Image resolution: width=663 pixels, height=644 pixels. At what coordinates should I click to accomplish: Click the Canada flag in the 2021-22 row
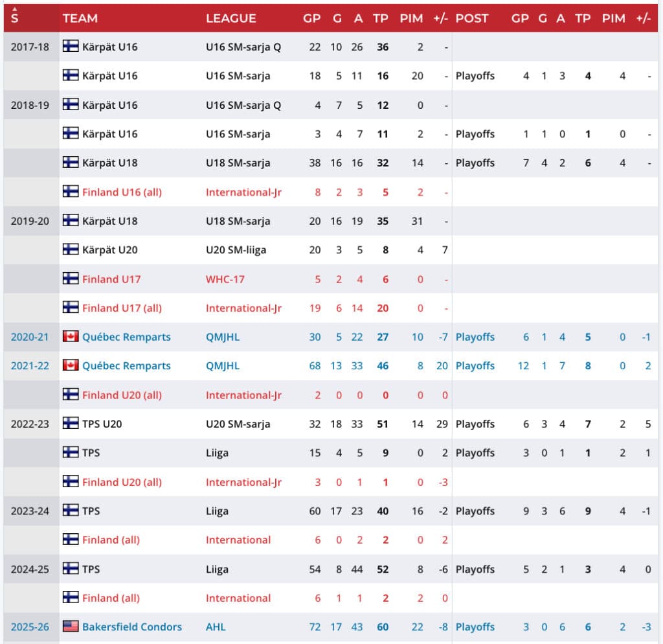71,365
